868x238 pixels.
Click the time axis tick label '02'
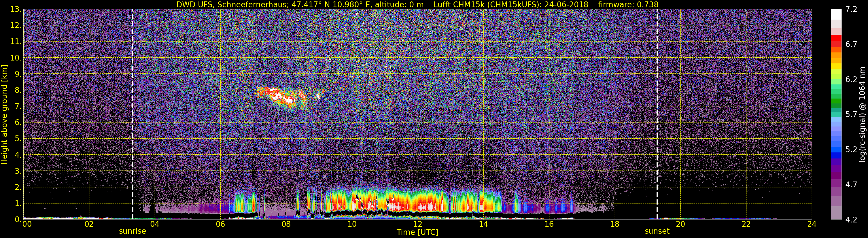coord(89,224)
